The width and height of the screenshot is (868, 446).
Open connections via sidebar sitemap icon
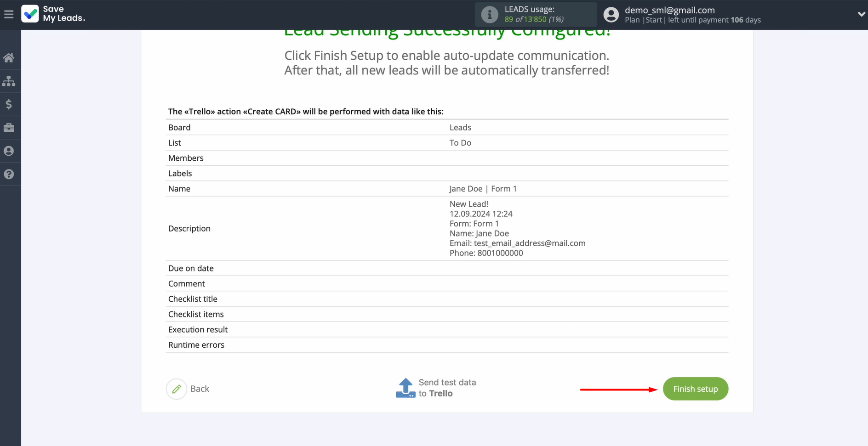[9, 81]
